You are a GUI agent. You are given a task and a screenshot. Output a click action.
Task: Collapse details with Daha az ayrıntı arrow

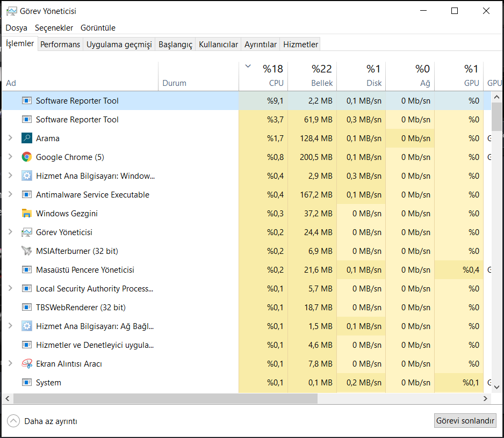(13, 421)
